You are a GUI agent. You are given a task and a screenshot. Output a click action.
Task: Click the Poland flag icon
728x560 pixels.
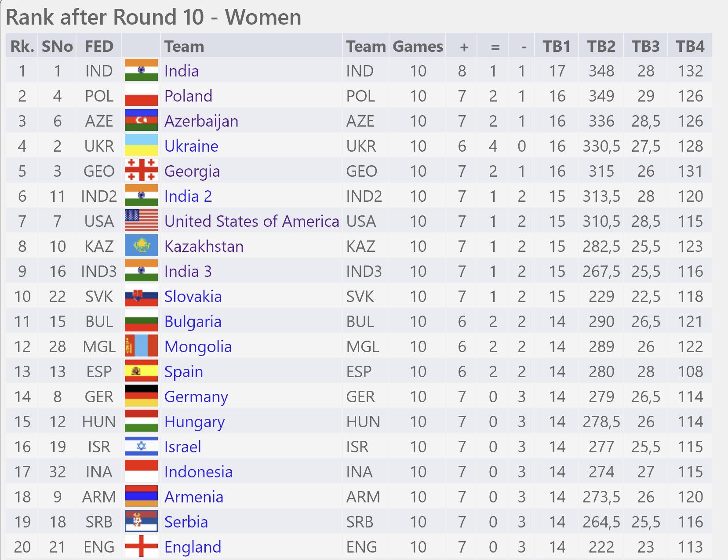pos(141,95)
